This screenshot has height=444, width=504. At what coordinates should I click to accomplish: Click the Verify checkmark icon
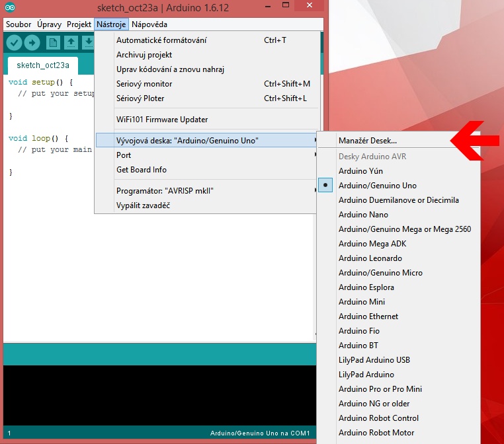pos(14,43)
